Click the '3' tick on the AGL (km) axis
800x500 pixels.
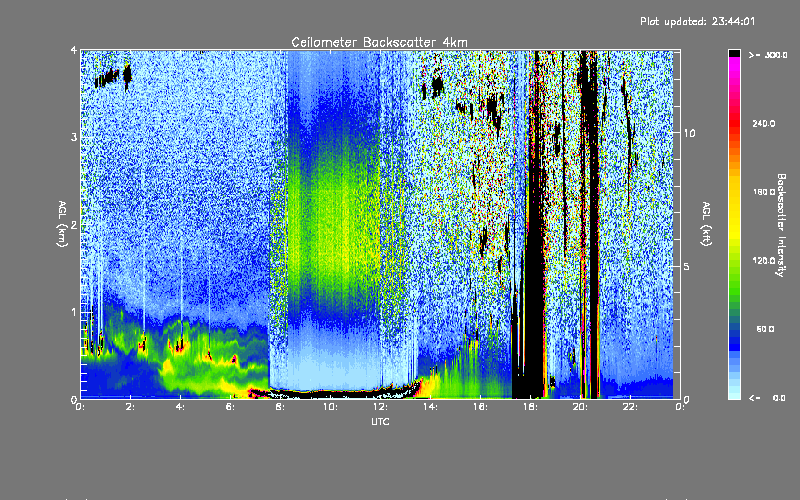(x=74, y=137)
